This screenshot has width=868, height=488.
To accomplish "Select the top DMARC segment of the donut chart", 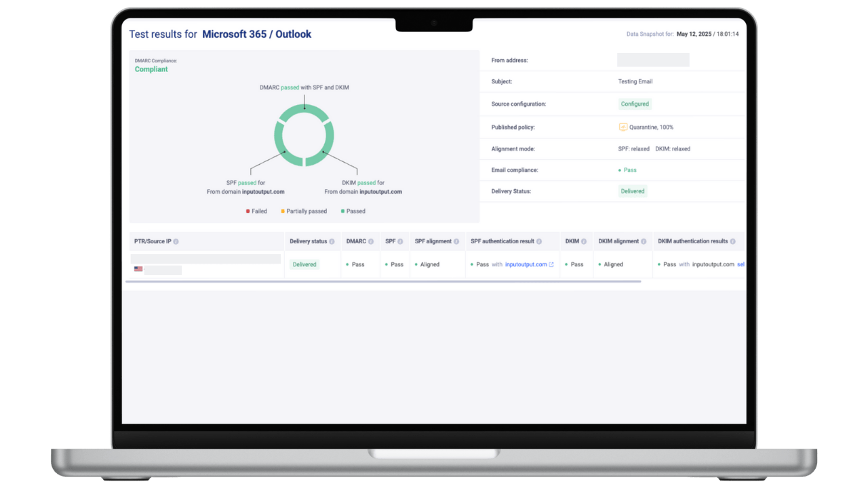I will pyautogui.click(x=304, y=110).
